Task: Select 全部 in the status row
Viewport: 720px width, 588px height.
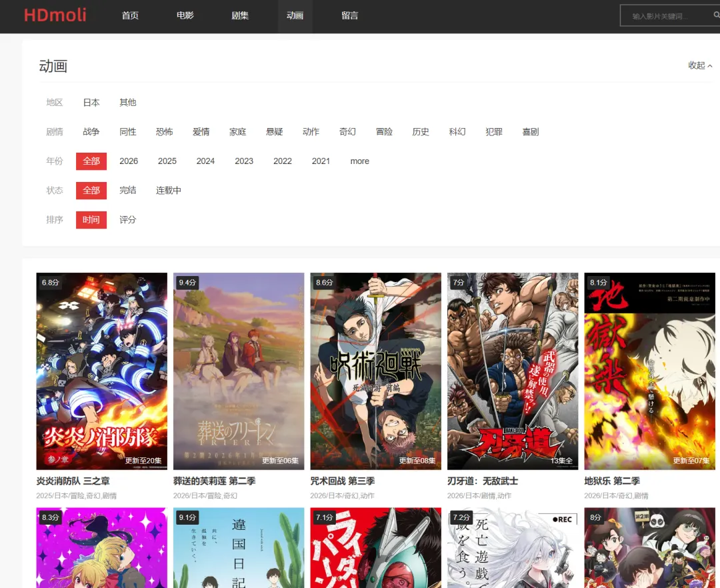Action: pos(91,191)
